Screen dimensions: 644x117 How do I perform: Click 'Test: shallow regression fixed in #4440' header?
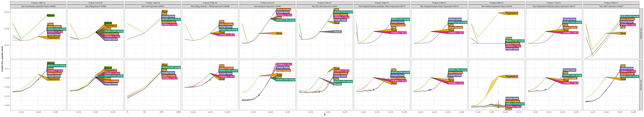pyautogui.click(x=496, y=6)
